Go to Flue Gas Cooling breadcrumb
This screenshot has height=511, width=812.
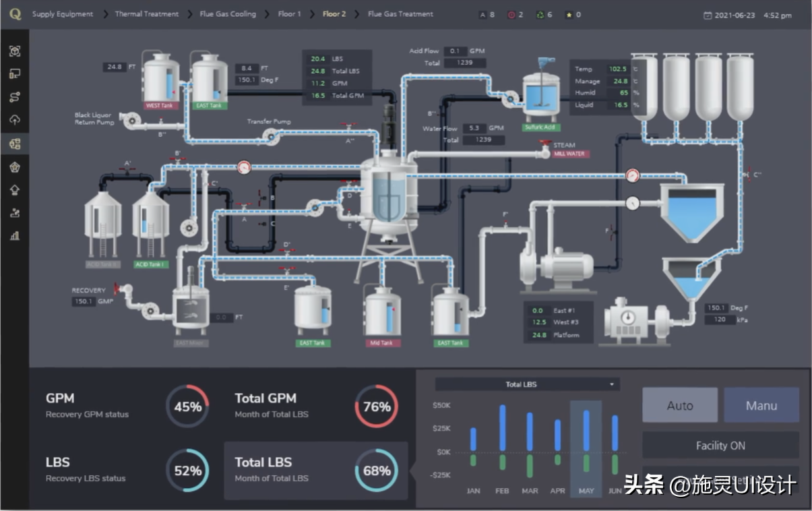click(x=228, y=14)
